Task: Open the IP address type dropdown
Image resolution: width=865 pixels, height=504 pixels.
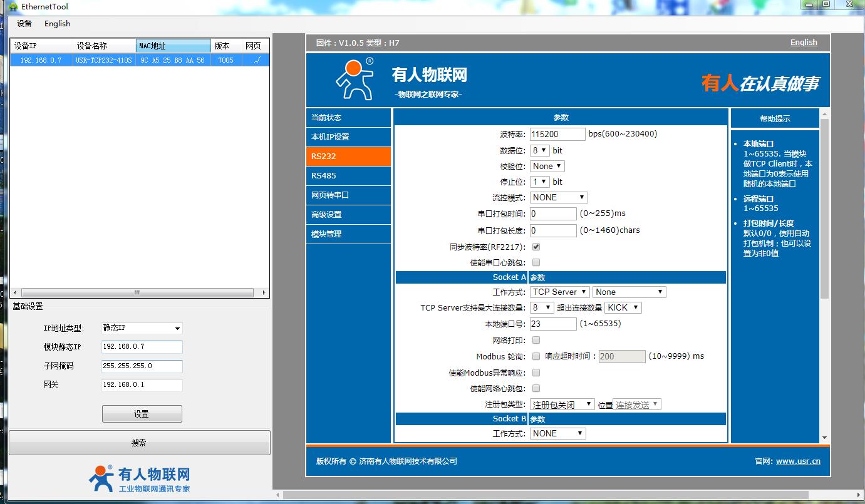Action: (142, 328)
